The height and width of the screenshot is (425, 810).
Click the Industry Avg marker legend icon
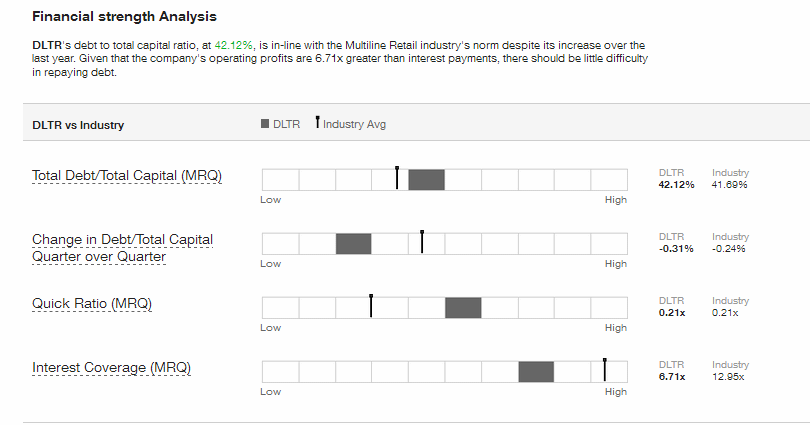click(318, 122)
